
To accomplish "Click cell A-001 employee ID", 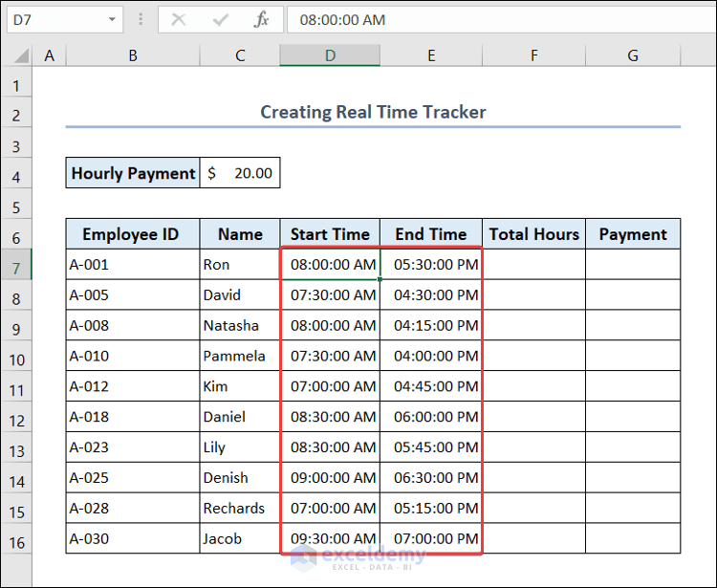I will (133, 264).
